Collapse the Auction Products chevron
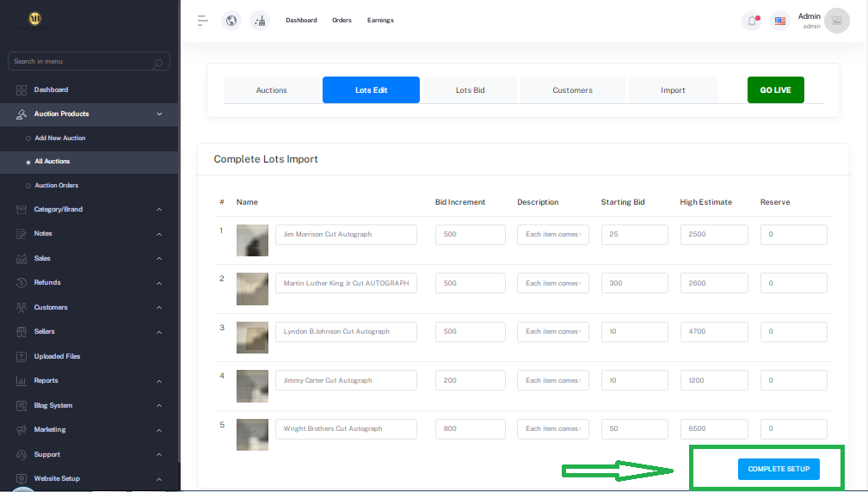 (159, 114)
